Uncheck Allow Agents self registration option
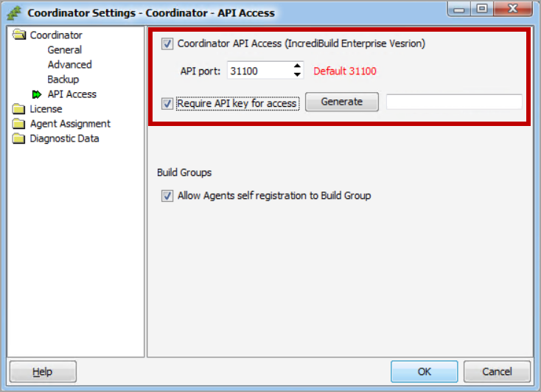The image size is (541, 392). [x=167, y=196]
